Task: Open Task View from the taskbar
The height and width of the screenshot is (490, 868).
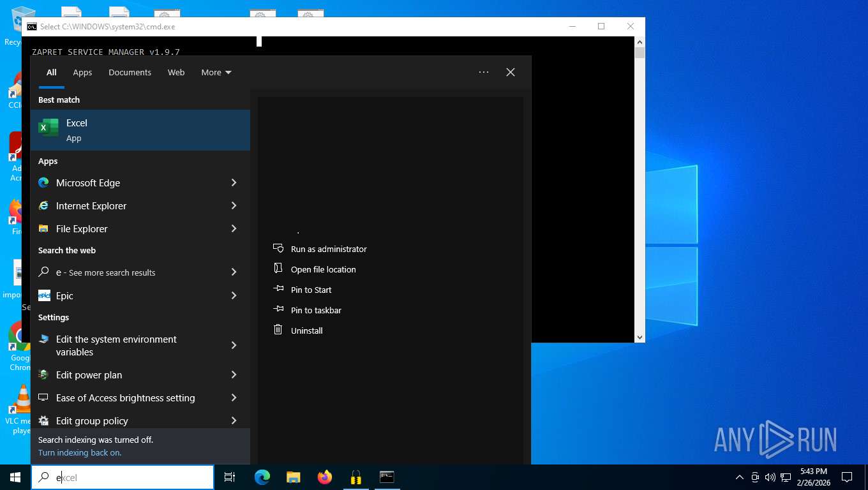Action: click(230, 477)
